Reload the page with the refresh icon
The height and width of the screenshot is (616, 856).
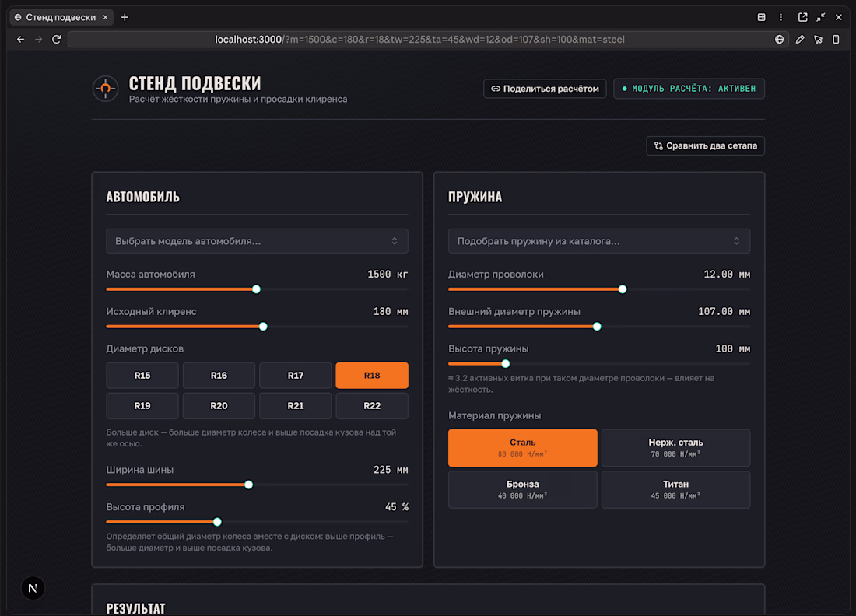pos(56,40)
